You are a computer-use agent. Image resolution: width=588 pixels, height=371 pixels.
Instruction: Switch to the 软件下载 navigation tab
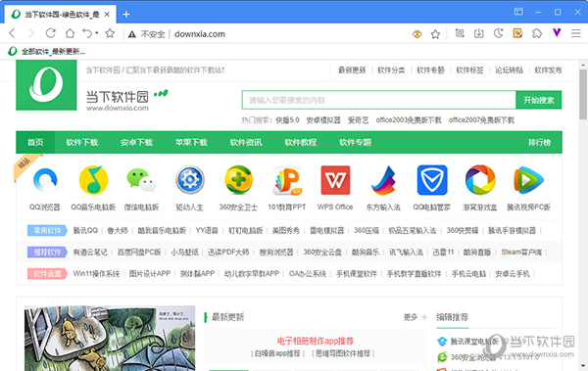(82, 142)
